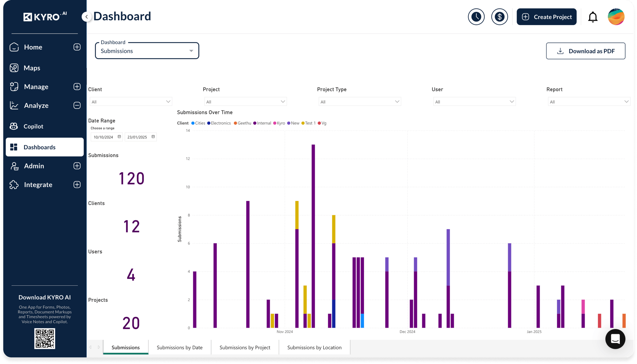Click the notification bell
Image resolution: width=637 pixels, height=364 pixels.
click(592, 17)
